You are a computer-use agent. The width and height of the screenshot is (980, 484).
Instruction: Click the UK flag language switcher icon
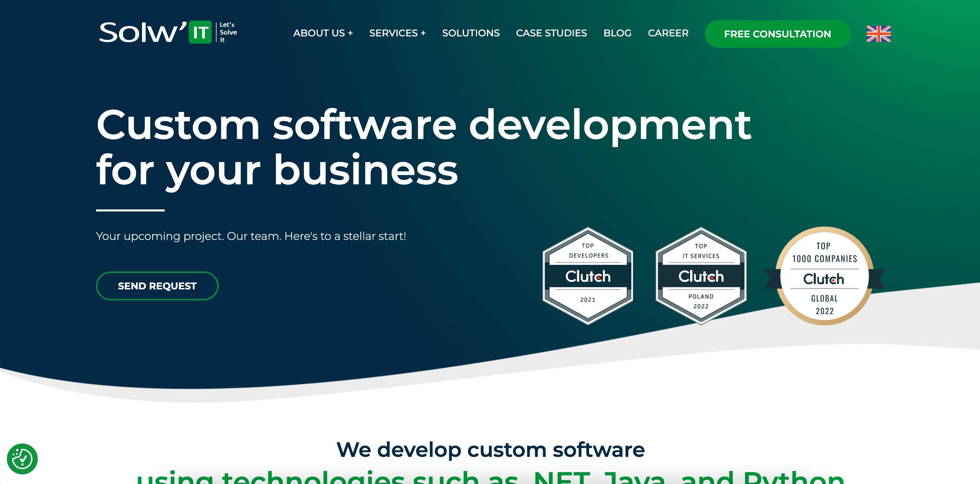877,34
